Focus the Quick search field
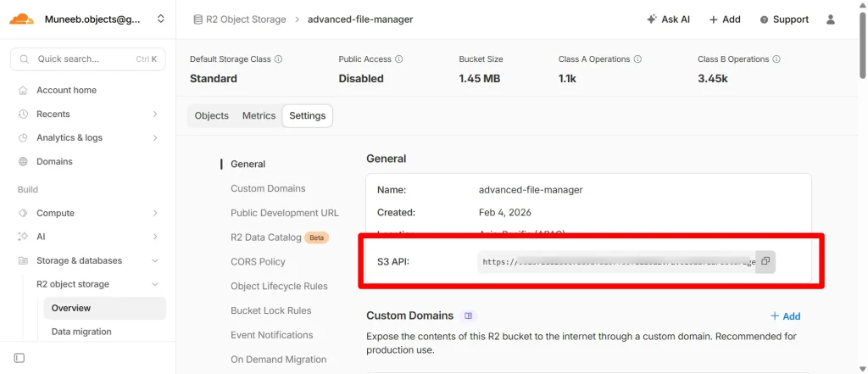The height and width of the screenshot is (374, 868). tap(87, 59)
